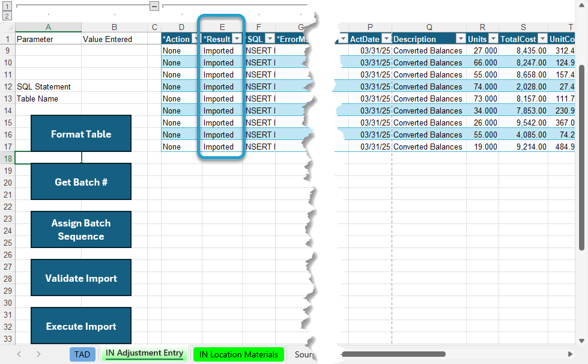
Task: Switch to IN Adjustment Entry sheet tab
Action: point(144,354)
